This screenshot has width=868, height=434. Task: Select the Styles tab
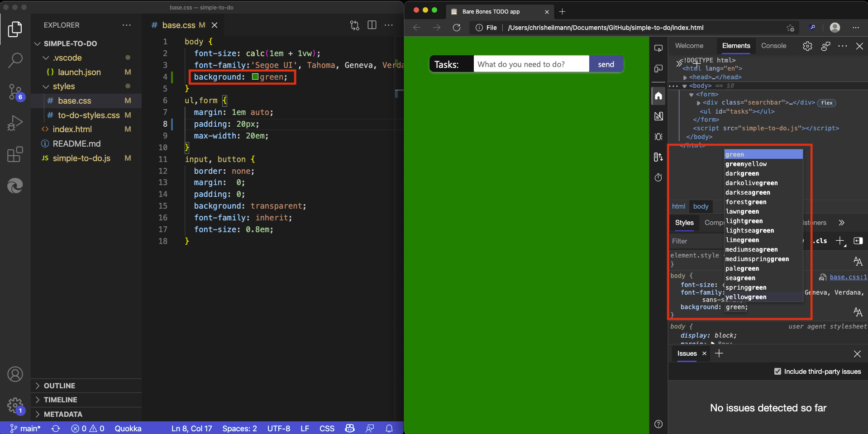[684, 223]
